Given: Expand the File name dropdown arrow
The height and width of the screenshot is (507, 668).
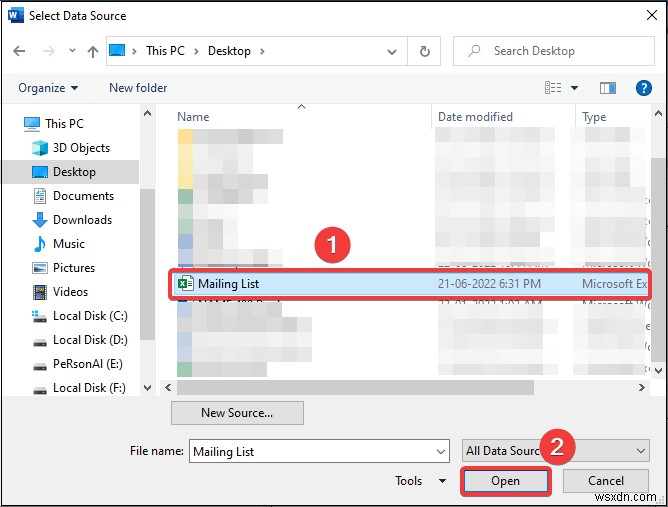Looking at the screenshot, I should (x=441, y=452).
